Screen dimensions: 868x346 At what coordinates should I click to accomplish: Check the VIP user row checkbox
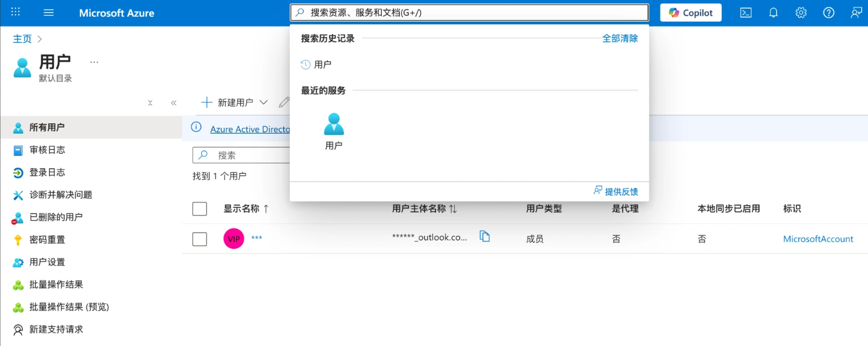199,239
